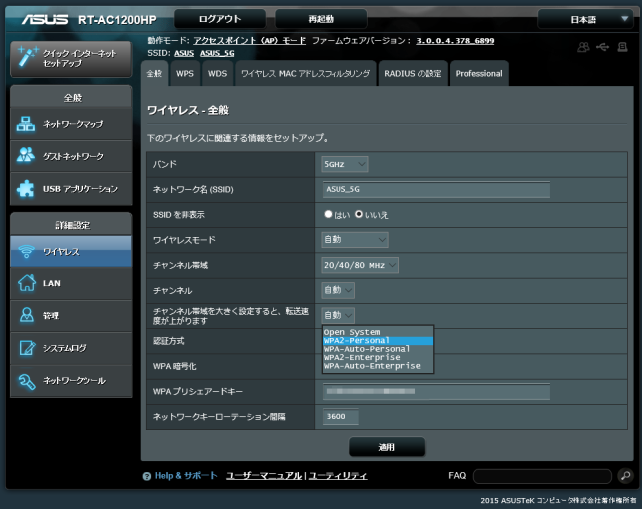Open the access point mode link

point(249,41)
